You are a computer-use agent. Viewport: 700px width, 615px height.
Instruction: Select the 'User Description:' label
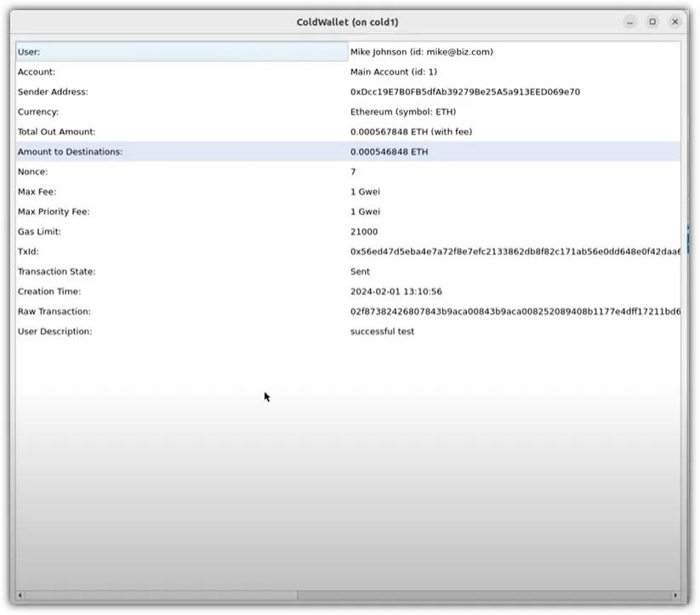(x=54, y=332)
